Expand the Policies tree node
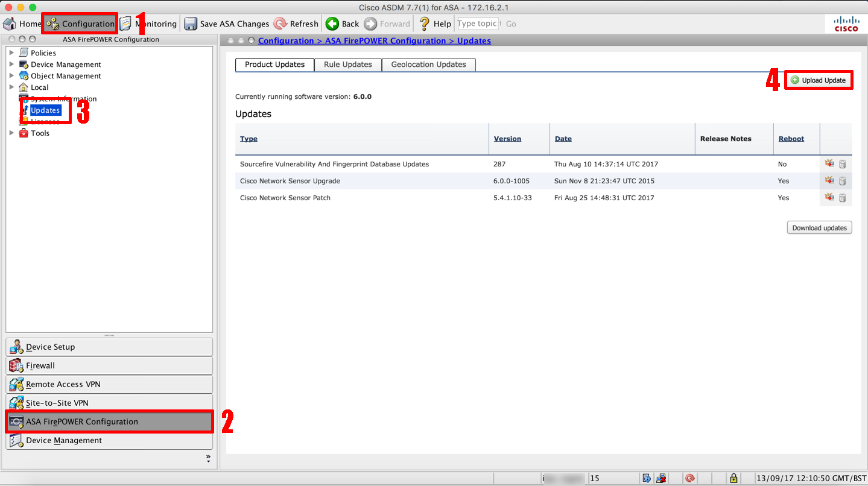Image resolution: width=868 pixels, height=486 pixels. coord(11,52)
